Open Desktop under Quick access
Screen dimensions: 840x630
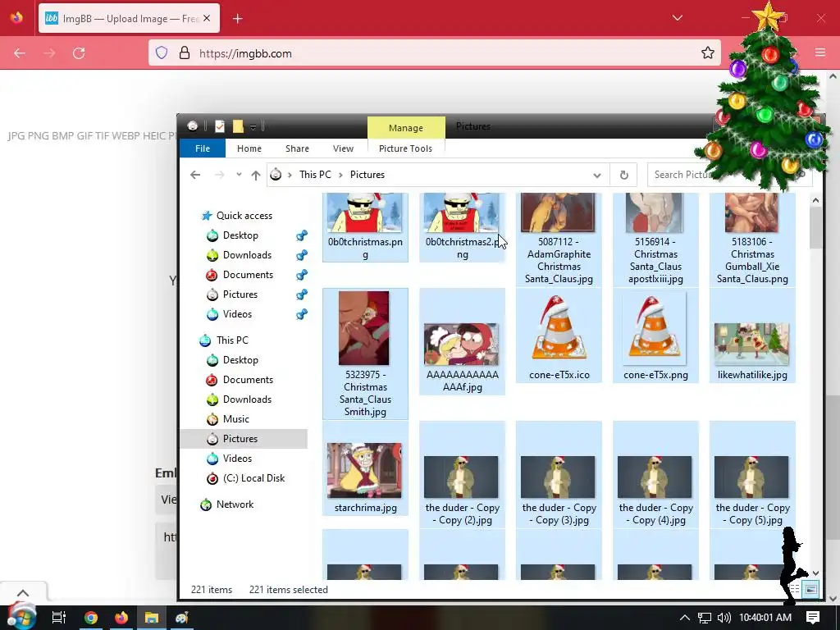click(240, 235)
